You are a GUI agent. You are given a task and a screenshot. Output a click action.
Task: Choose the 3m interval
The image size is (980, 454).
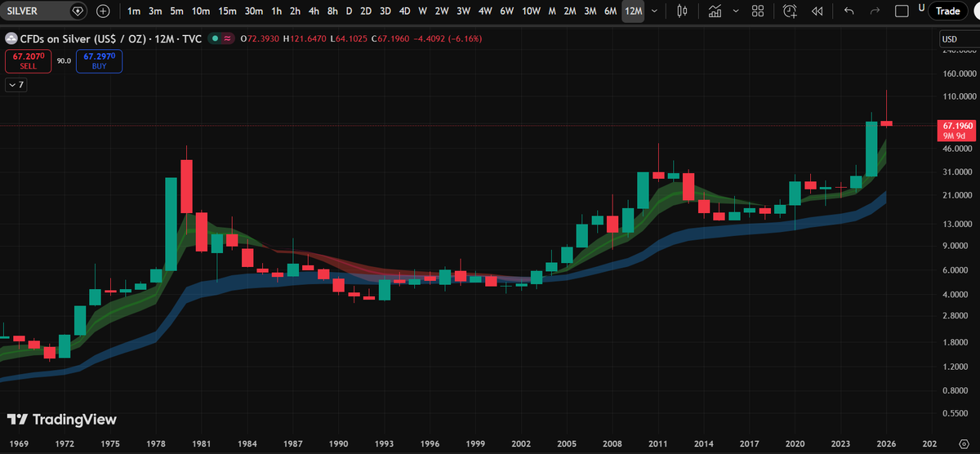pos(155,11)
